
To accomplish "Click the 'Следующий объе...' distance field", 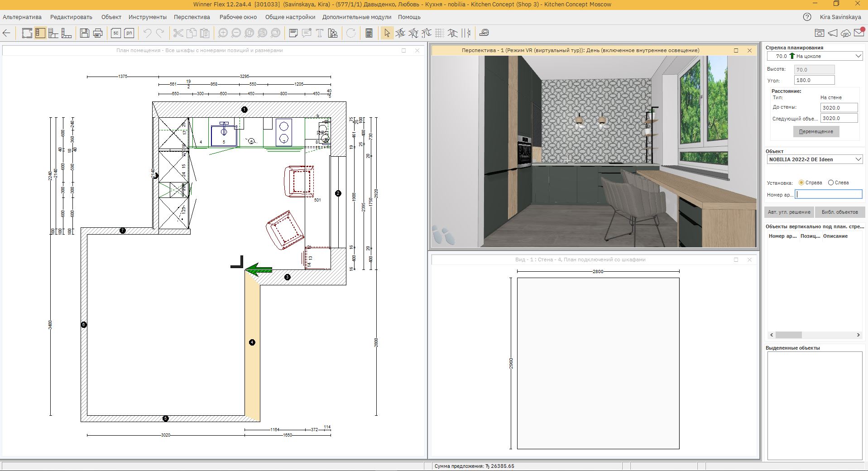I will click(839, 118).
